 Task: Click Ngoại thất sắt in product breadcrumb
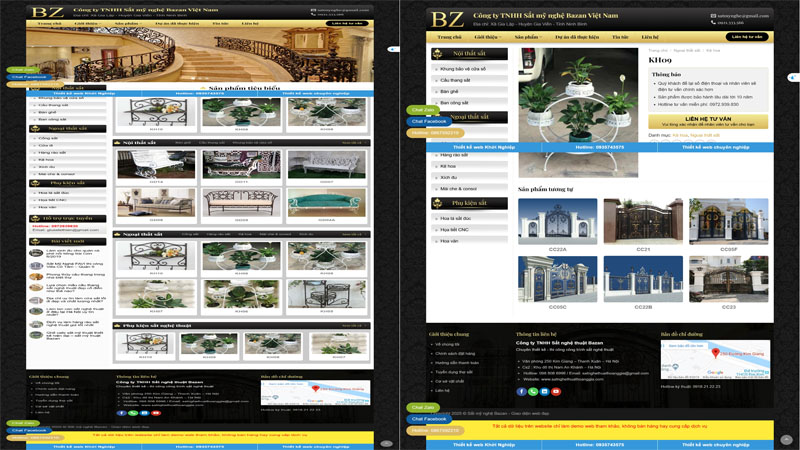(687, 51)
